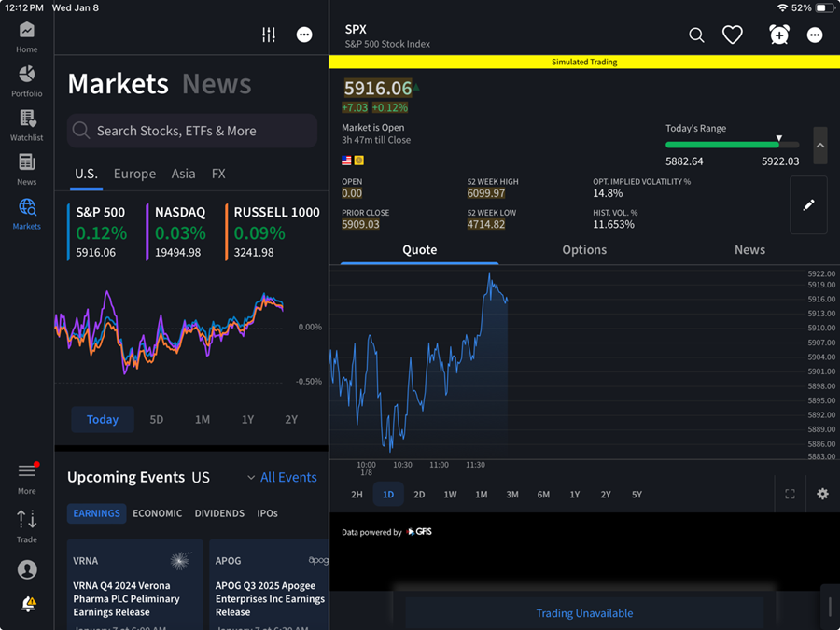Click the Wi-Fi status icon
Viewport: 840px width, 630px height.
coord(782,8)
